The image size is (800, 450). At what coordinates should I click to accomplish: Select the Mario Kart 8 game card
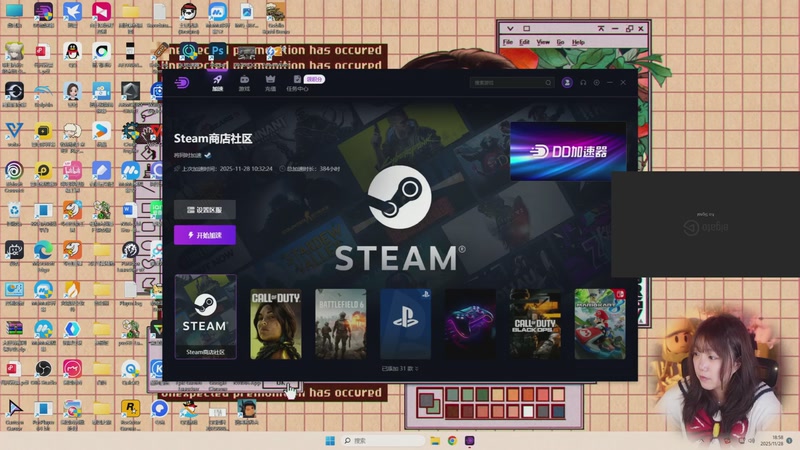600,324
